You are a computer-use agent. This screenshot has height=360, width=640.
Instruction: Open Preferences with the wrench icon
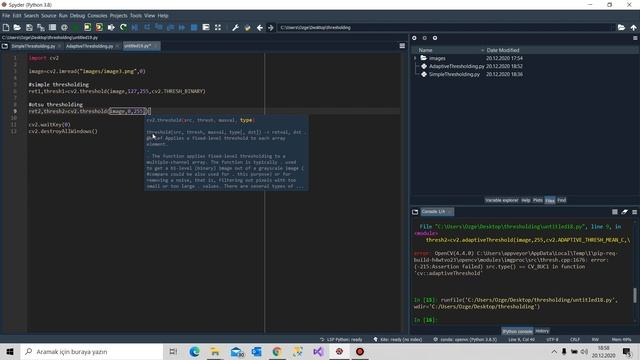236,27
